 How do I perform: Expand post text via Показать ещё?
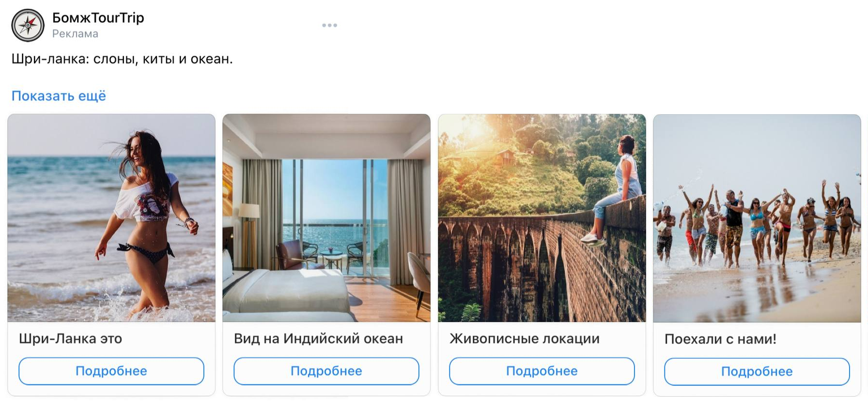[x=59, y=96]
